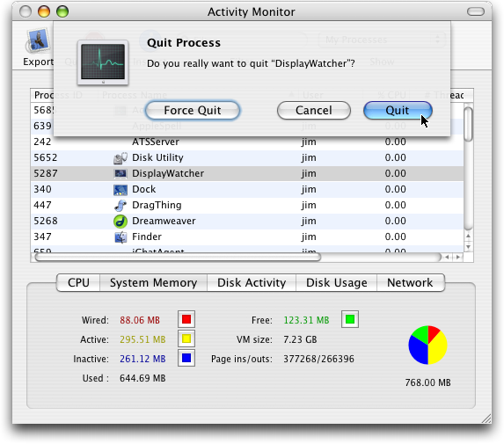
Task: Click process ID 447
Action: tap(42, 205)
